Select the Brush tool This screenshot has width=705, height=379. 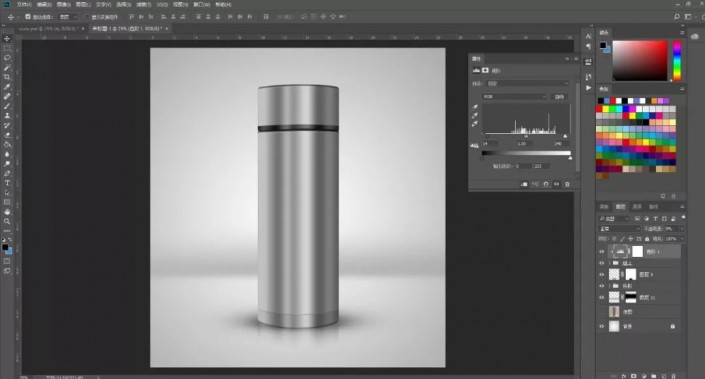(x=7, y=106)
